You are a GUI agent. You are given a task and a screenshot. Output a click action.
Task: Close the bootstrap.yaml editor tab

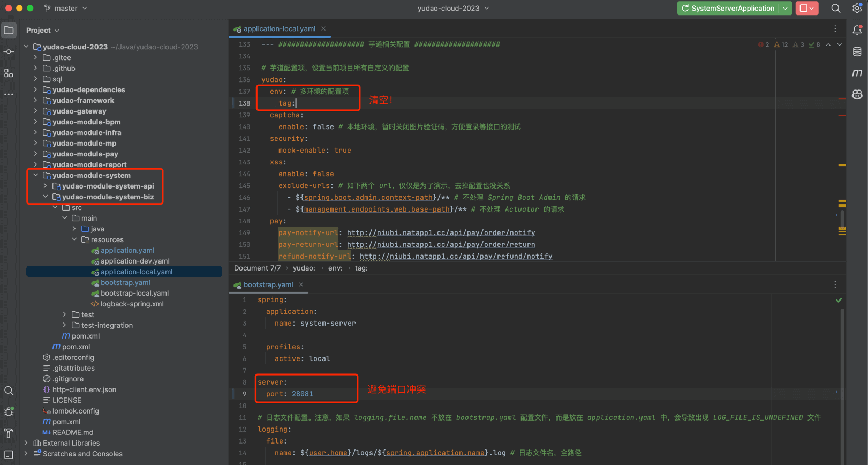(x=301, y=285)
